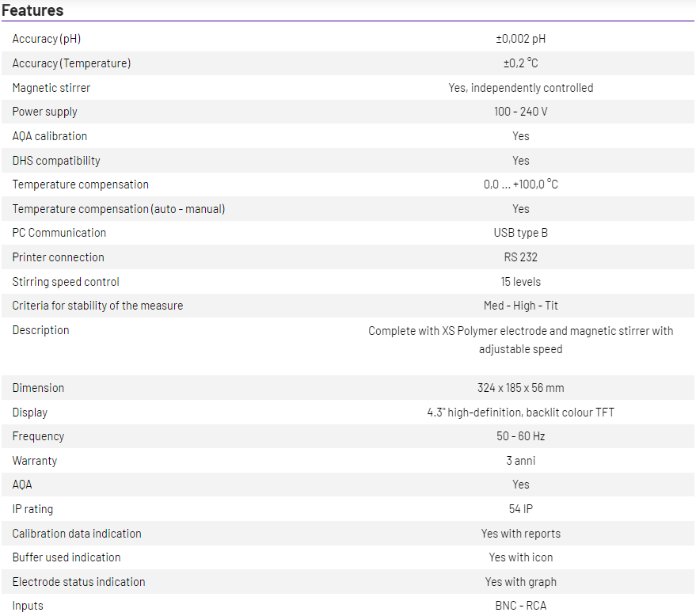Viewport: 696px width, 616px height.
Task: Select the USB type B value
Action: pyautogui.click(x=520, y=233)
